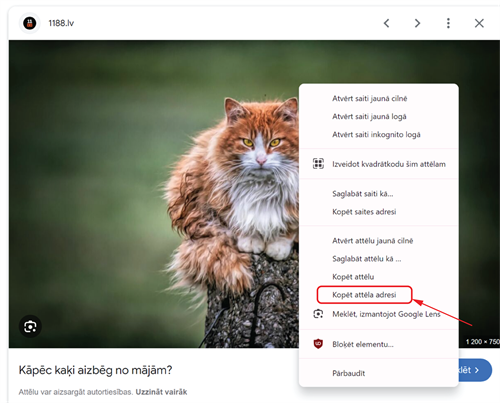Screen dimensions: 500x403
Task: Go to the next image arrow
Action: coord(417,23)
